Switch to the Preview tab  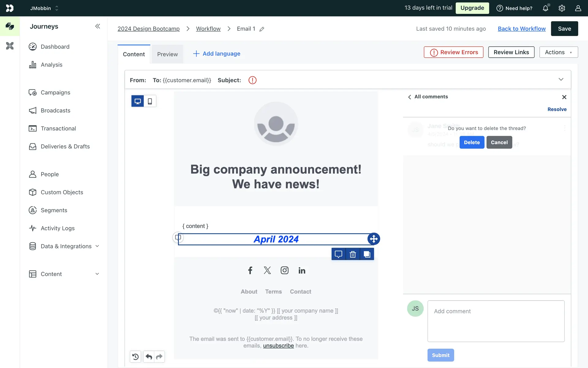pyautogui.click(x=167, y=54)
